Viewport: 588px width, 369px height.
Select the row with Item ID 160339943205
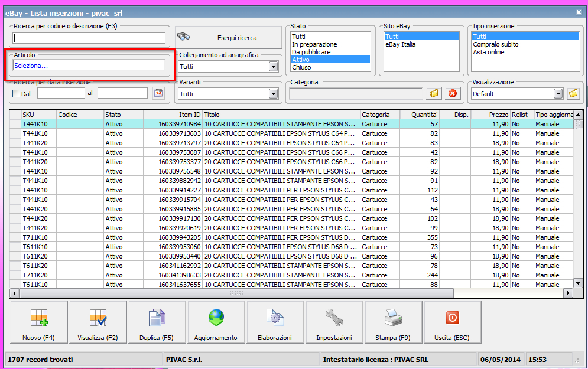(x=292, y=237)
